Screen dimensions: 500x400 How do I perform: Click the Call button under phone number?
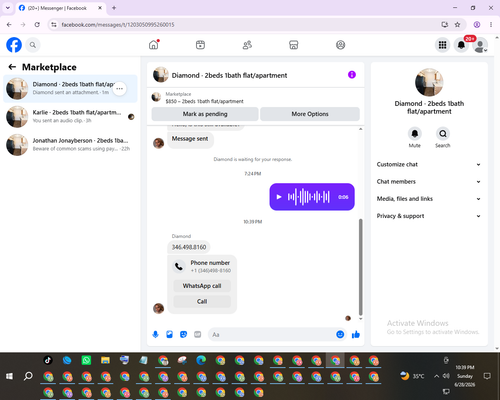pyautogui.click(x=202, y=301)
